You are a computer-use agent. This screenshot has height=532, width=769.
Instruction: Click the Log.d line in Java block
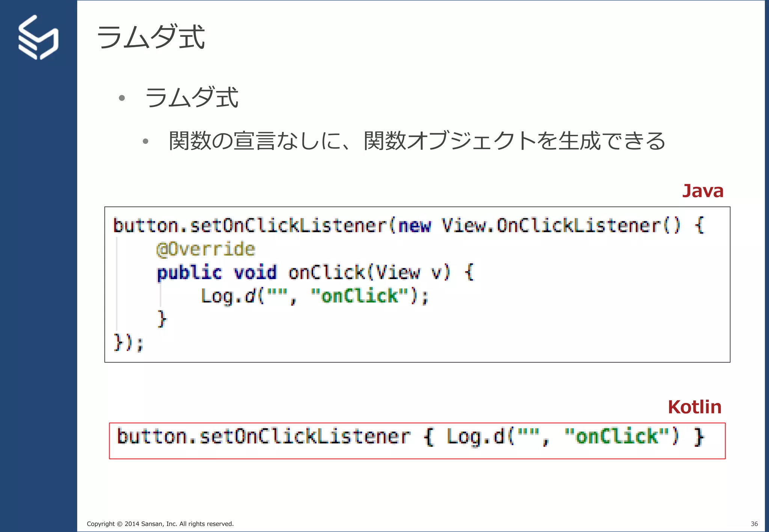click(315, 296)
